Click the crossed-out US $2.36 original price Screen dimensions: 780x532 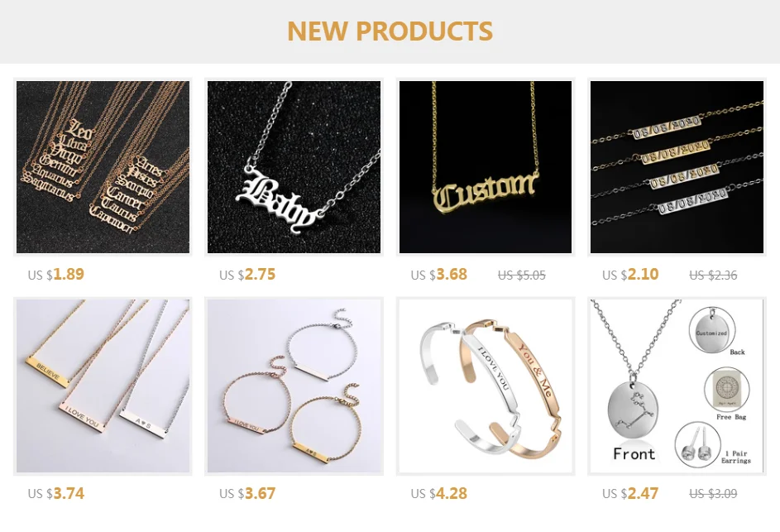pyautogui.click(x=713, y=276)
